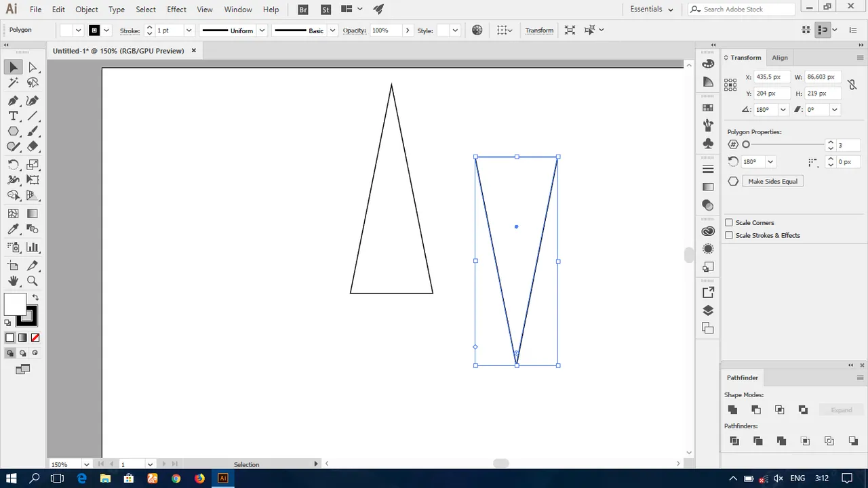This screenshot has width=868, height=488.
Task: Choose the Draw Behind mode
Action: point(22,353)
